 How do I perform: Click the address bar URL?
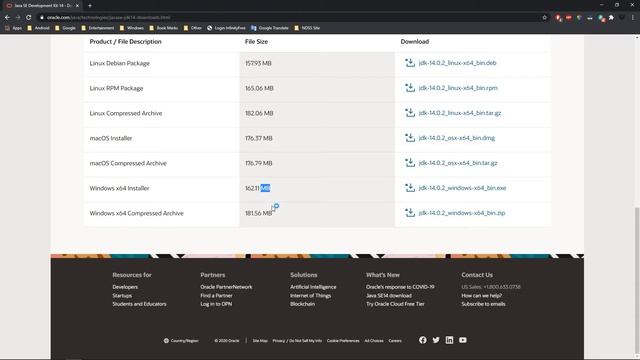[x=108, y=18]
